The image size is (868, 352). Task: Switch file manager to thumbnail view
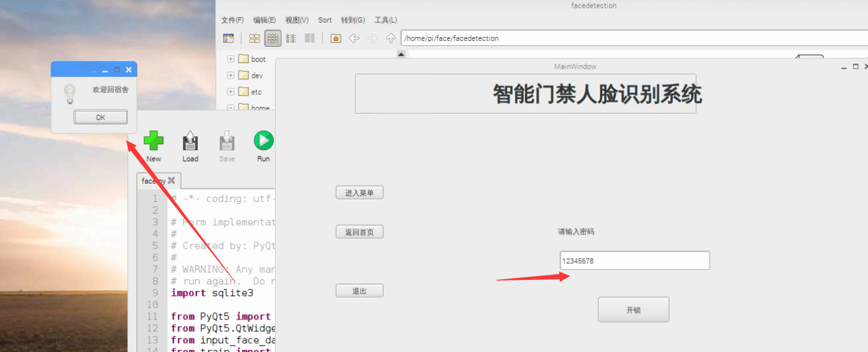coord(273,38)
